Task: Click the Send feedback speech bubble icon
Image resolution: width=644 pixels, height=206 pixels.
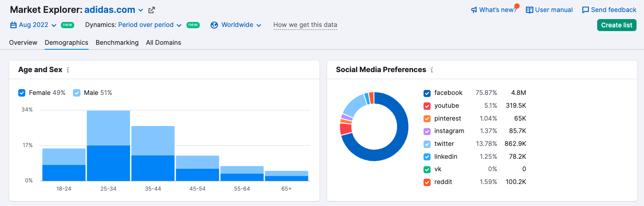Action: click(586, 10)
